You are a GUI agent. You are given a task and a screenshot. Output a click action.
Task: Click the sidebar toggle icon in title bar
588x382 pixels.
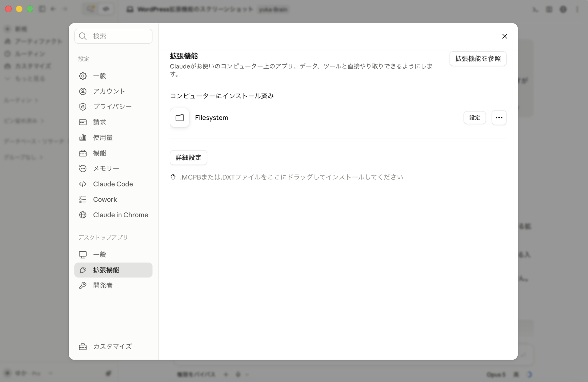click(42, 9)
